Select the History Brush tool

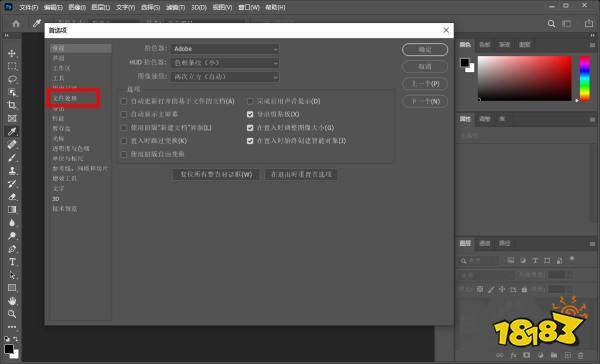pyautogui.click(x=12, y=183)
